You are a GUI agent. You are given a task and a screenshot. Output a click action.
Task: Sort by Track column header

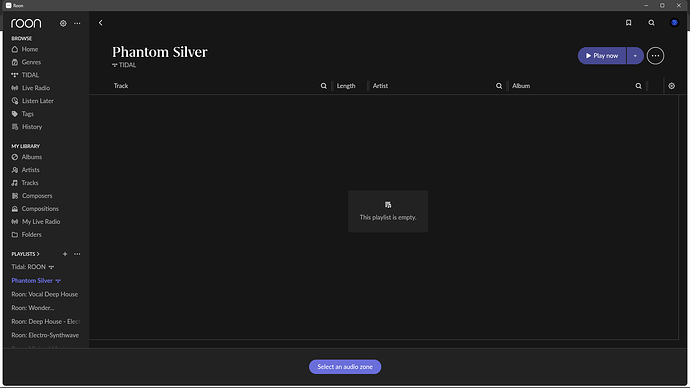(x=121, y=86)
